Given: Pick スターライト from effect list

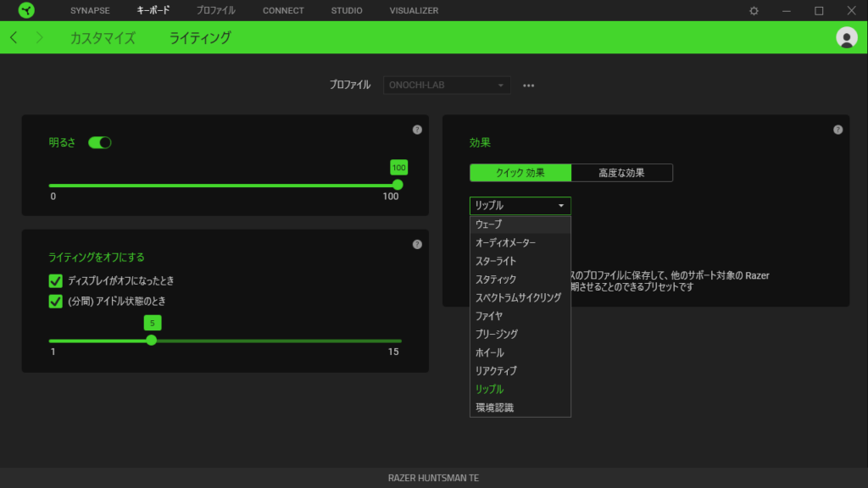Looking at the screenshot, I should [520, 261].
